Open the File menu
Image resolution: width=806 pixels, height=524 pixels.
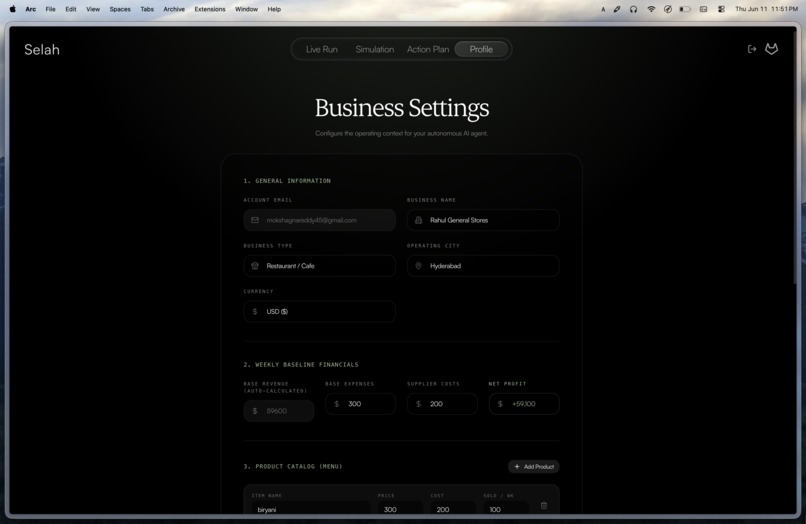(50, 9)
